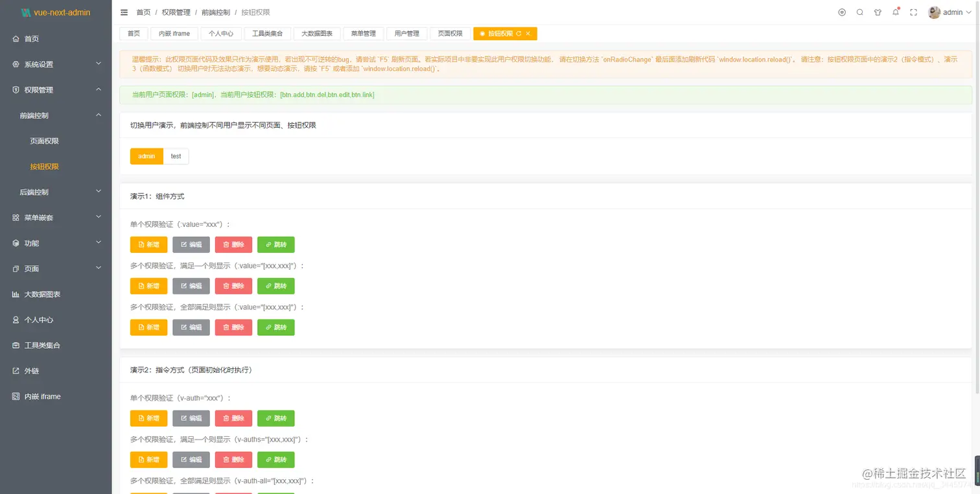The width and height of the screenshot is (980, 494).
Task: Toggle fullscreen icon in header
Action: [x=914, y=12]
